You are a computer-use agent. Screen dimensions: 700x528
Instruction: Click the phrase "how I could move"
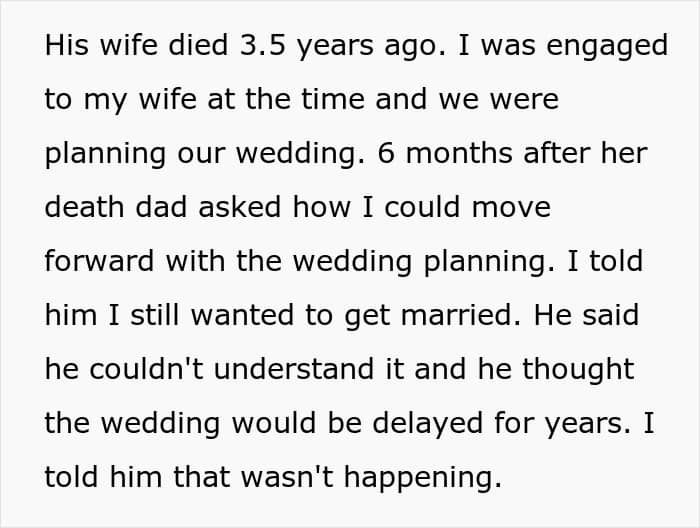(422, 207)
